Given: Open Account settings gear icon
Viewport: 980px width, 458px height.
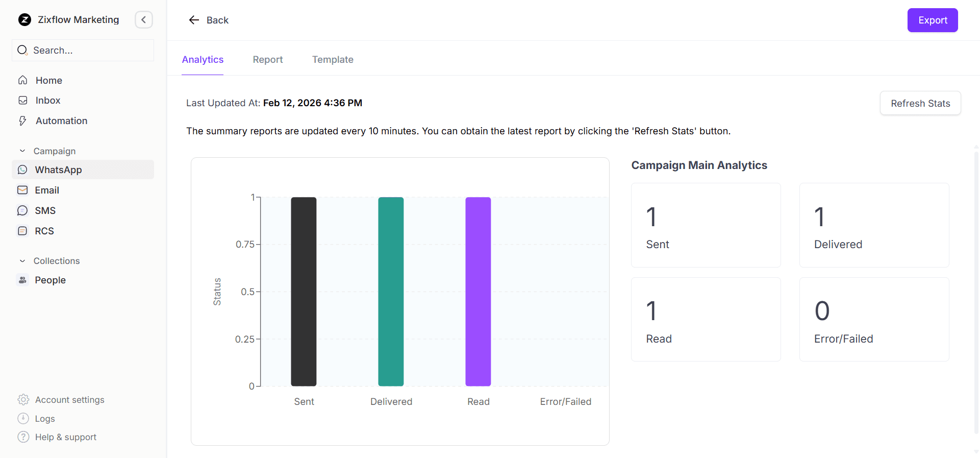Looking at the screenshot, I should [23, 400].
